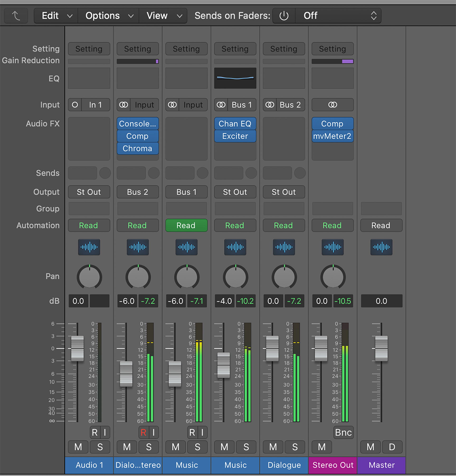Click the stereo format icon on the Bus 2 input
The height and width of the screenshot is (476, 456).
click(x=270, y=105)
